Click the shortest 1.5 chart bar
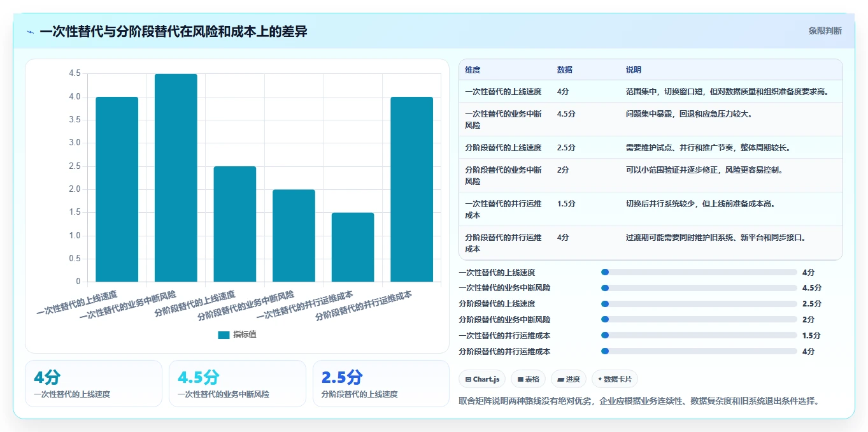Viewport: 868px width, 432px height. point(353,247)
